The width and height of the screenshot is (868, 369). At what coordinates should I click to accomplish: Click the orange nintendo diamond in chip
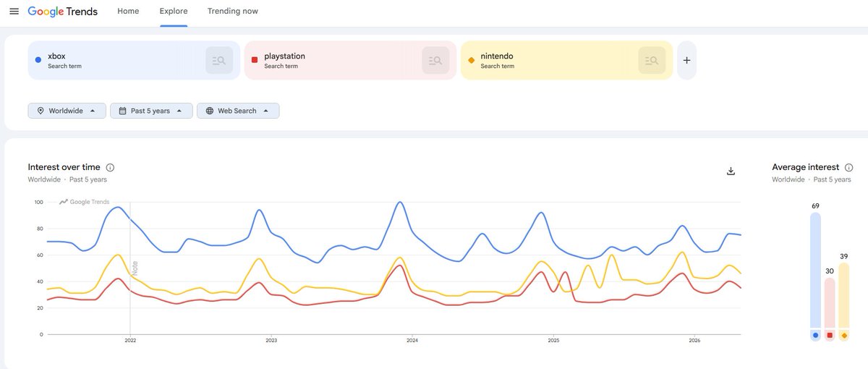pyautogui.click(x=472, y=60)
